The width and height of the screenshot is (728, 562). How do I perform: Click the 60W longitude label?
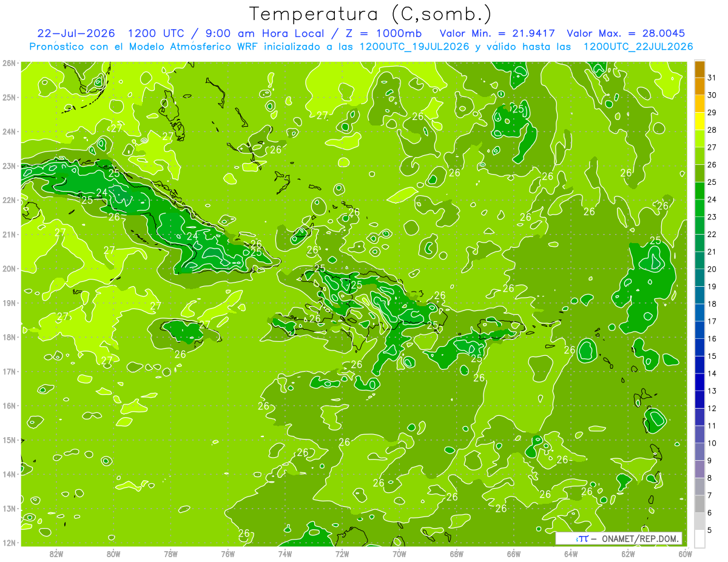point(685,554)
